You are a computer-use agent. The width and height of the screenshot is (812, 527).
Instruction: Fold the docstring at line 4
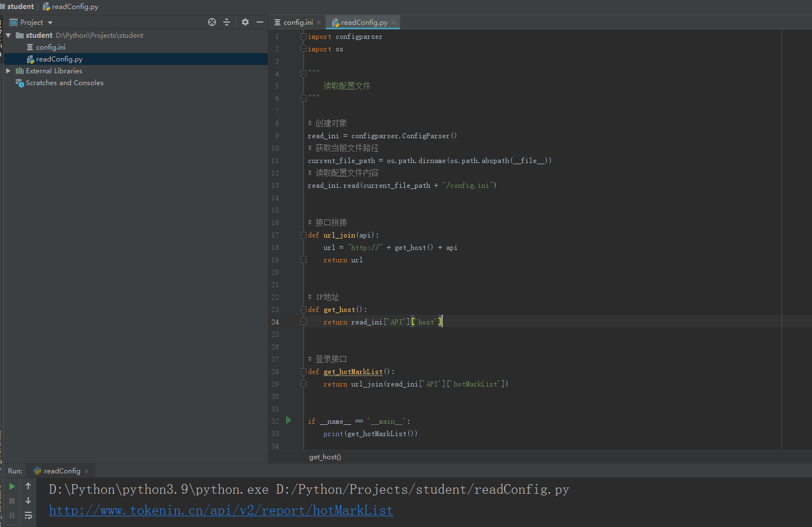(x=303, y=74)
